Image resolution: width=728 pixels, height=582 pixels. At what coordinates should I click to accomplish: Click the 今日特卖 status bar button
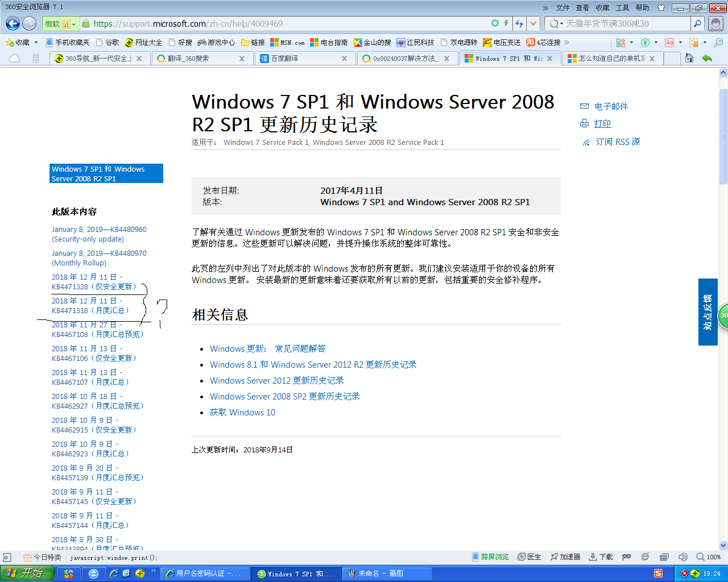tap(42, 558)
